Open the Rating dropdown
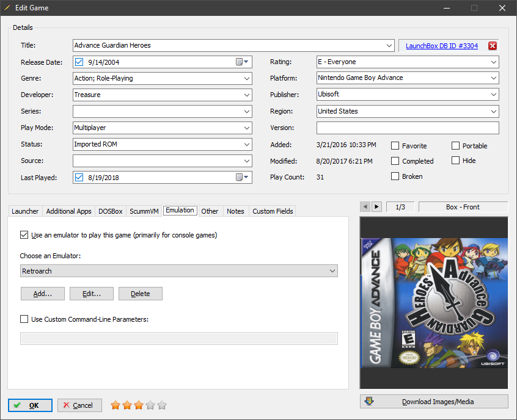Image resolution: width=517 pixels, height=420 pixels. 494,62
